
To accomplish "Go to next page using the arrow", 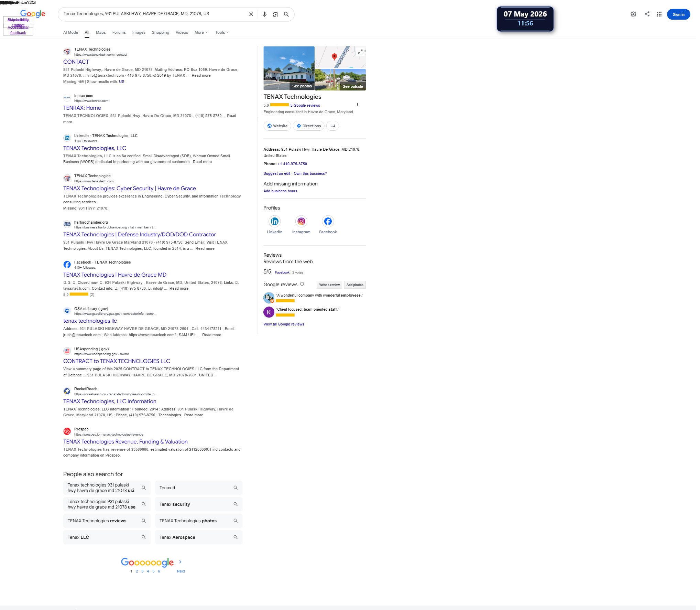I will coord(180,562).
